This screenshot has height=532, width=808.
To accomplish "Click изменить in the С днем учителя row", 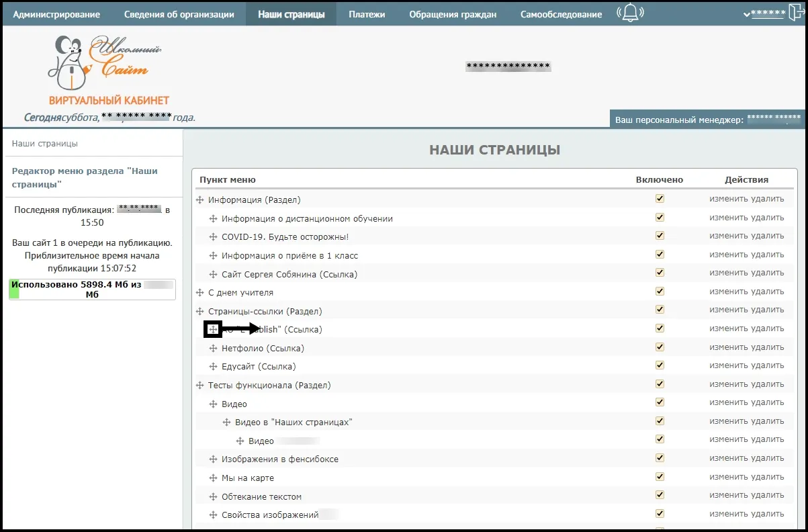I will (x=729, y=292).
